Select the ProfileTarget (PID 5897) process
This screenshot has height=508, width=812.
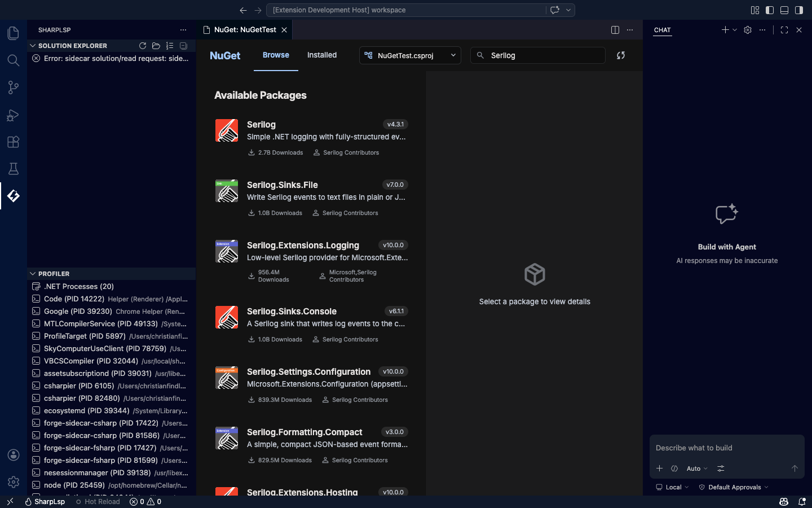point(111,336)
